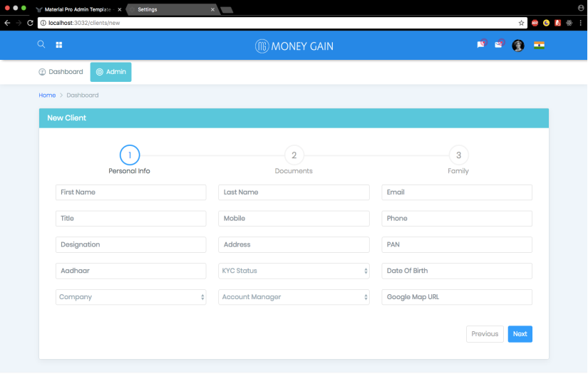
Task: Open the apps grid icon in header
Action: coord(59,45)
